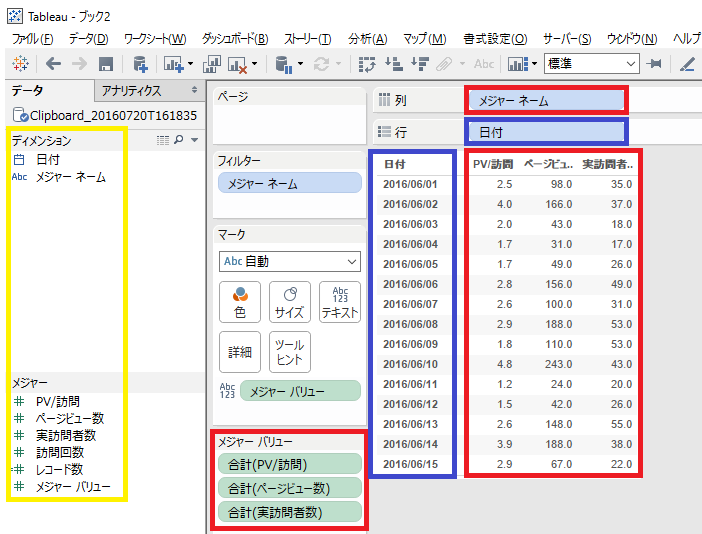Click the 2016/06/10 date row header

411,364
